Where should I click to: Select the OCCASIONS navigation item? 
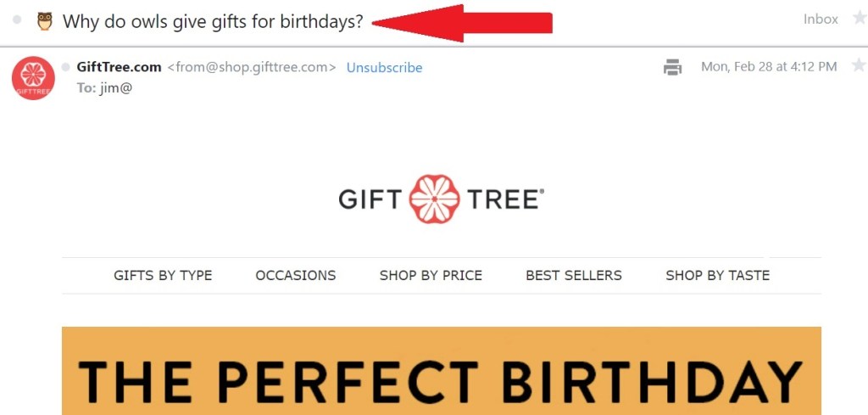point(296,275)
